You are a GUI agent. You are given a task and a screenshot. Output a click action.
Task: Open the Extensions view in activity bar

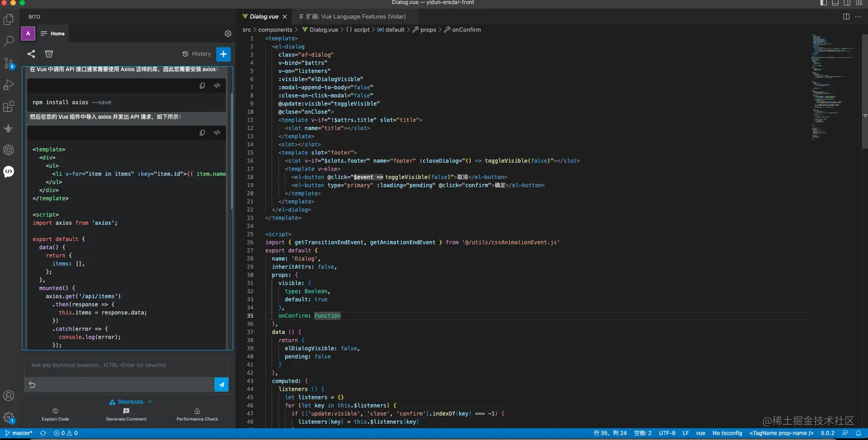(x=9, y=107)
